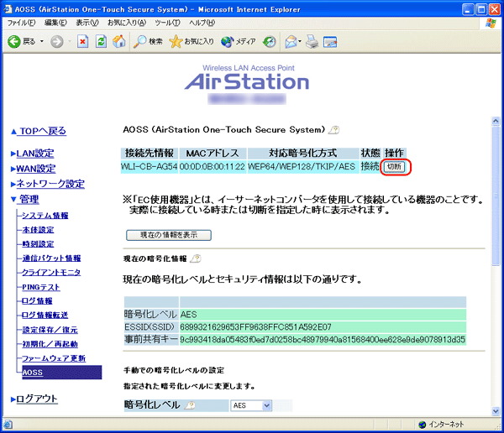
Task: Open the システム情報 link
Action: [45, 216]
